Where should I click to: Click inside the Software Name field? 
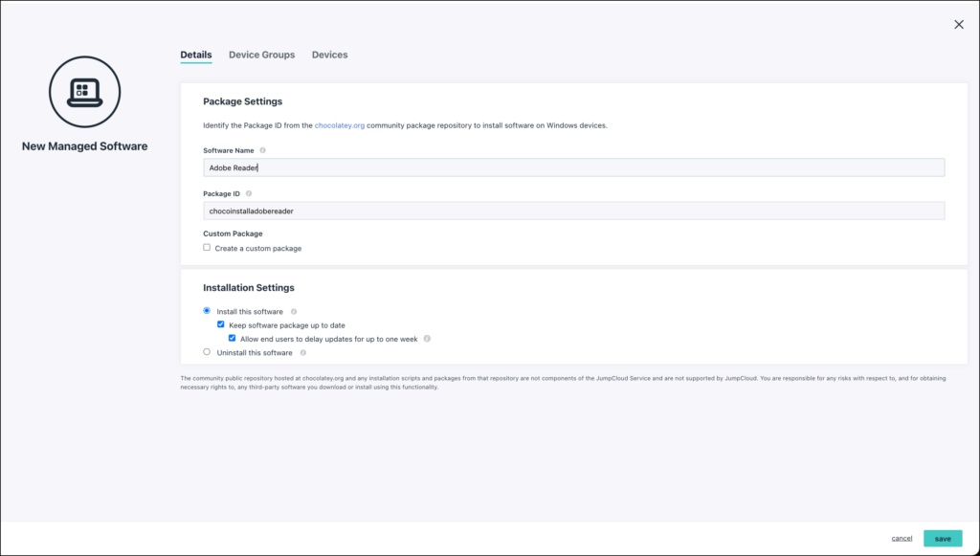click(383, 167)
